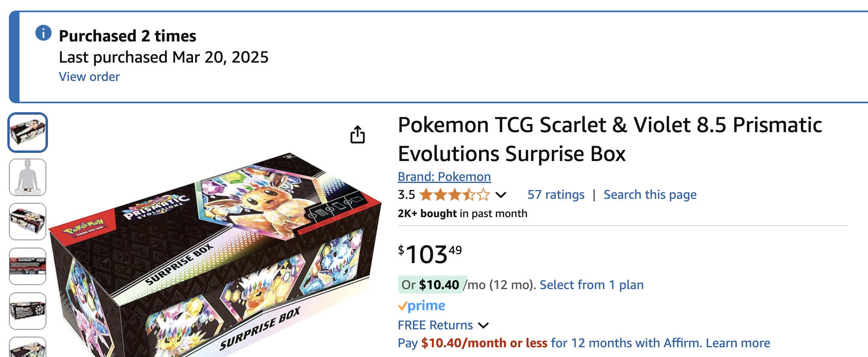
Task: Click the Prime logo badge
Action: click(x=421, y=306)
